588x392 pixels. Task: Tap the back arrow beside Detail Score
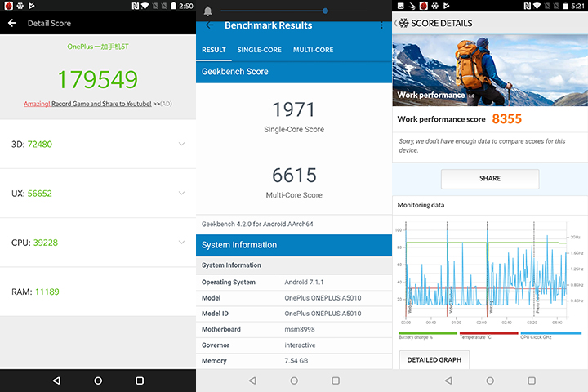pos(12,23)
